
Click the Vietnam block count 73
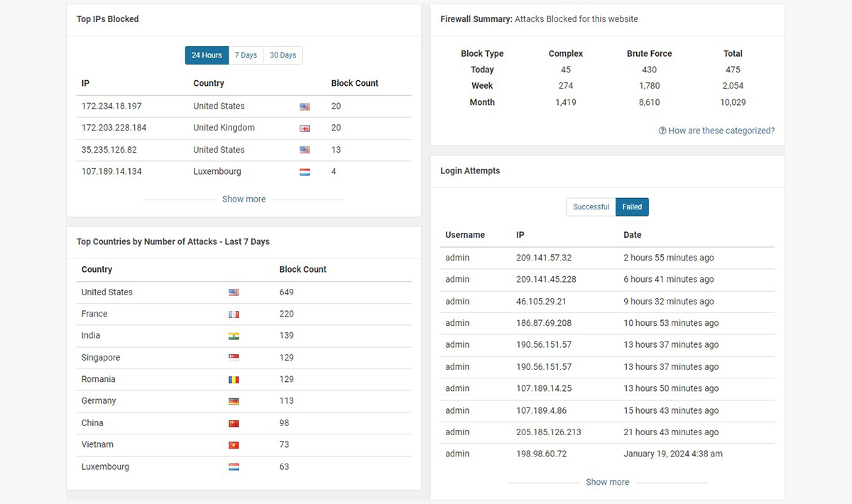(x=285, y=444)
